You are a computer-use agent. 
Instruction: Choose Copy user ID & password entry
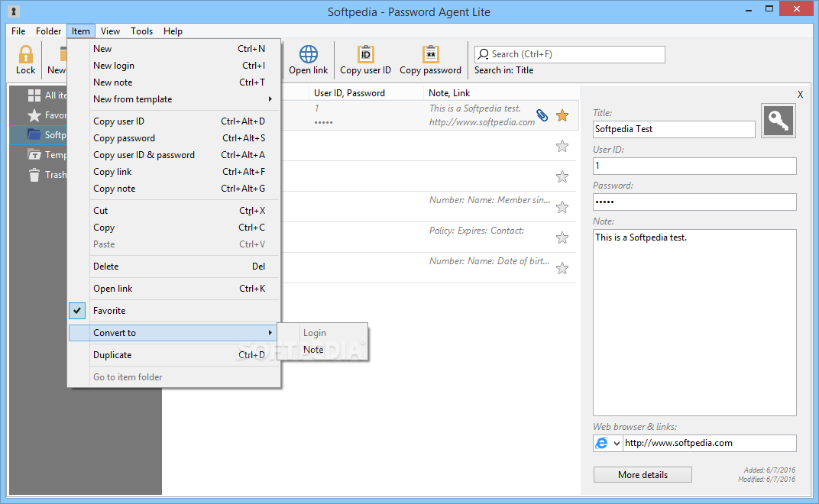tap(174, 154)
